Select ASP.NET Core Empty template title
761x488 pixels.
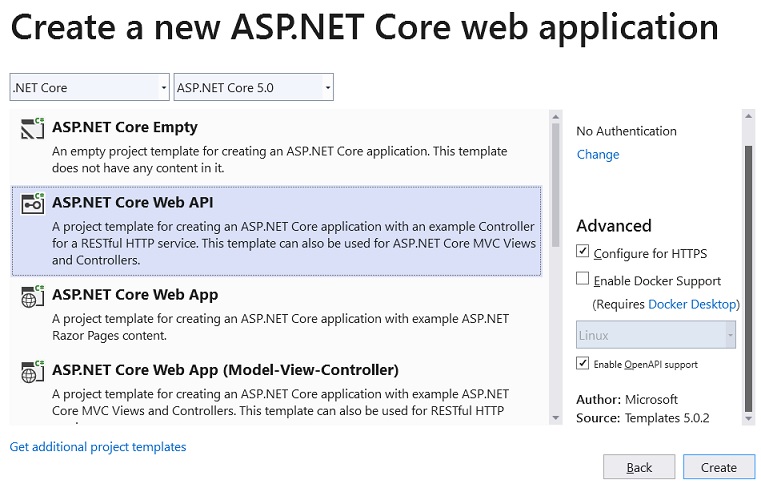coord(125,127)
